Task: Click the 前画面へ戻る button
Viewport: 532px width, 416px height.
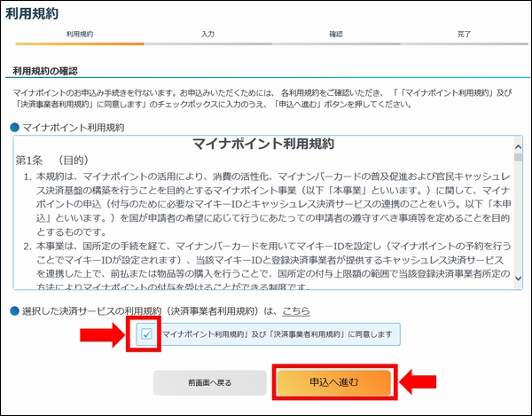Action: [209, 383]
